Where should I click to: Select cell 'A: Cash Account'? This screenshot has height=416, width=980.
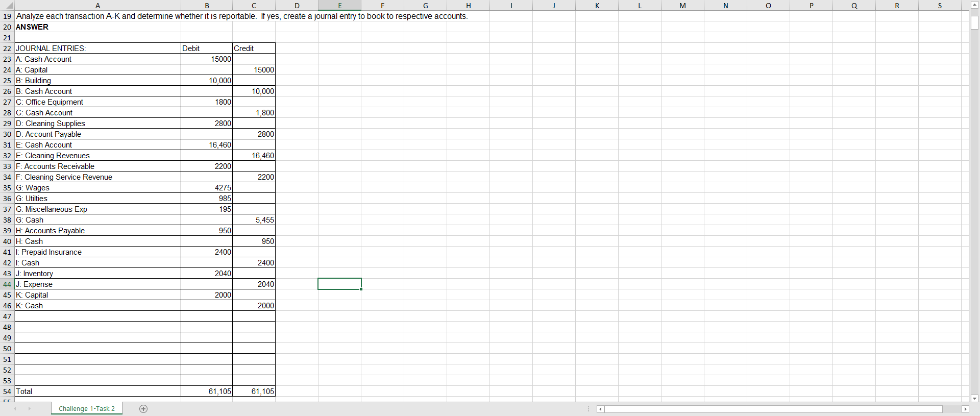pos(97,59)
